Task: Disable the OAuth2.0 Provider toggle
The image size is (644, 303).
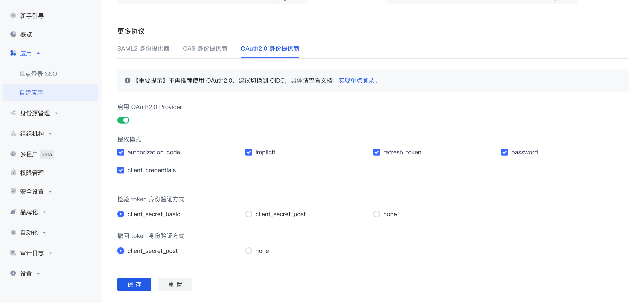Action: [x=123, y=120]
